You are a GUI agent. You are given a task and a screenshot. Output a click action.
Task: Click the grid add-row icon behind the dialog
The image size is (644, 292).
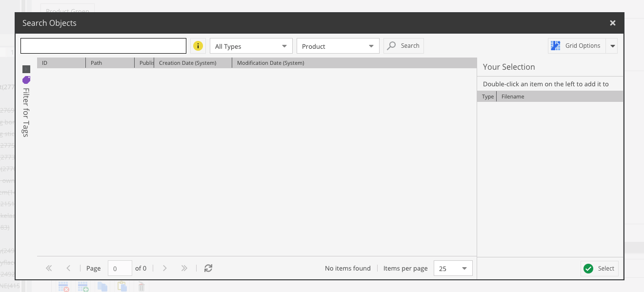click(83, 286)
